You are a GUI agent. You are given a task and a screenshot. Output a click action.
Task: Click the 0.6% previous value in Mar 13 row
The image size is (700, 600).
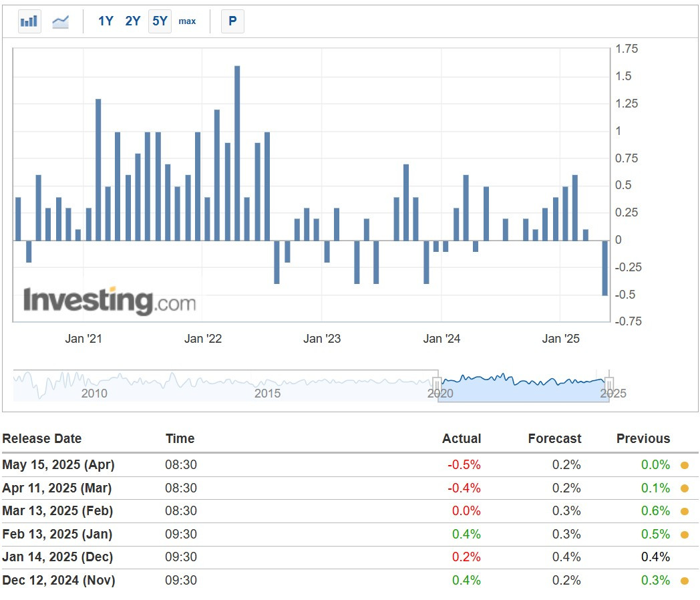point(655,510)
